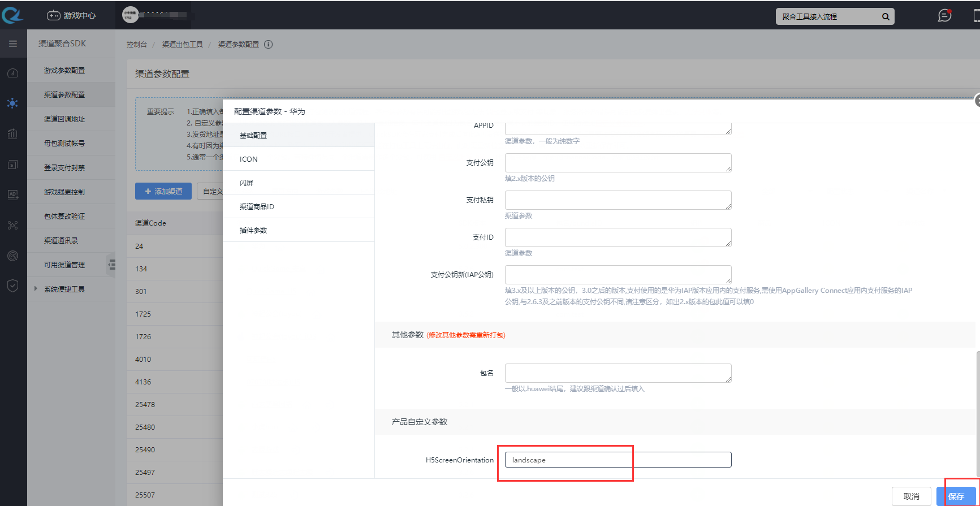This screenshot has height=506, width=980.
Task: Click info icon beside 渠道参数配置 breadcrumb
Action: click(269, 45)
